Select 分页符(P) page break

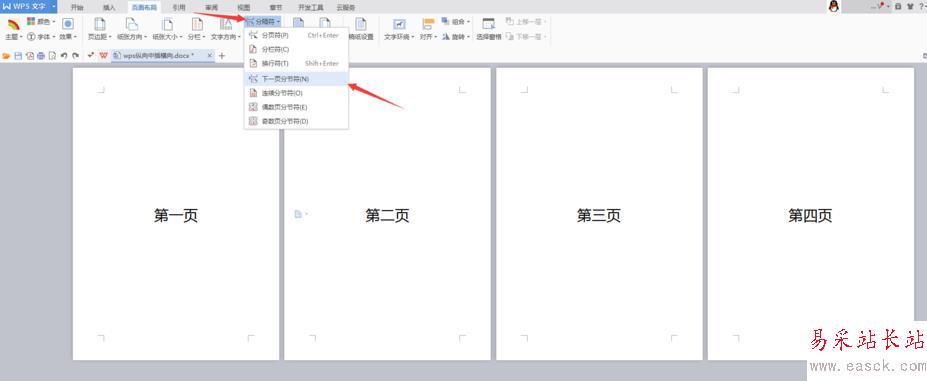tap(296, 35)
